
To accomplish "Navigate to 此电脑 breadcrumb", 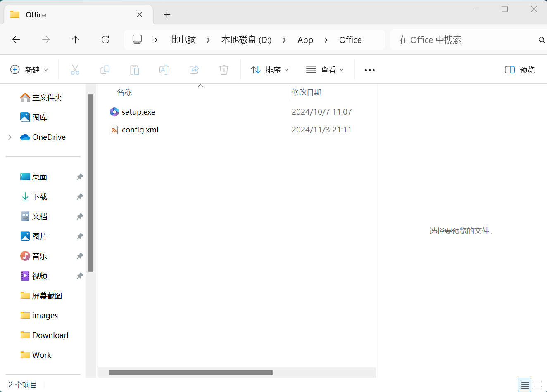I will pos(183,40).
